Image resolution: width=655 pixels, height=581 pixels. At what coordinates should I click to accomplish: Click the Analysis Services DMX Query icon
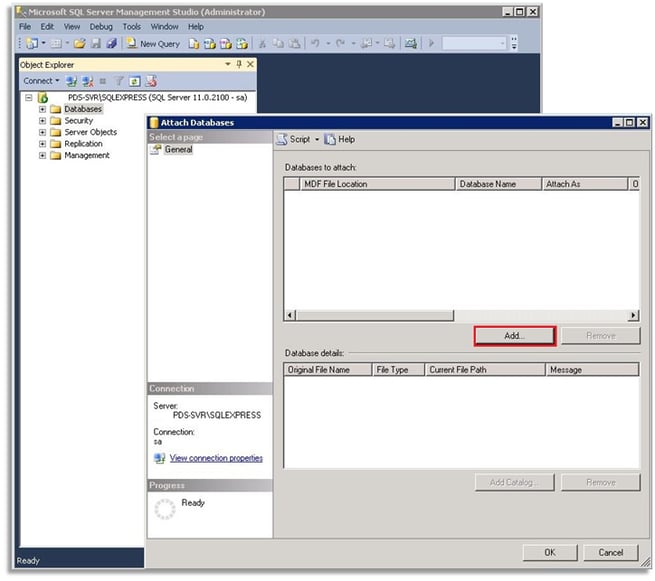point(226,43)
